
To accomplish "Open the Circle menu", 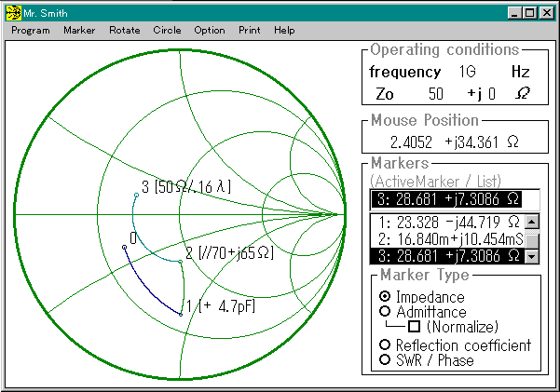I will pos(167,31).
